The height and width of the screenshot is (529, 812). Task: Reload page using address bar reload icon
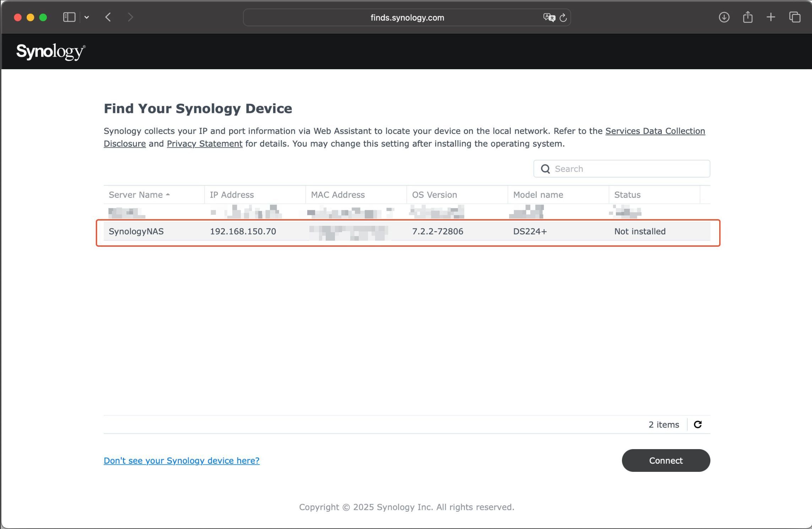coord(563,18)
